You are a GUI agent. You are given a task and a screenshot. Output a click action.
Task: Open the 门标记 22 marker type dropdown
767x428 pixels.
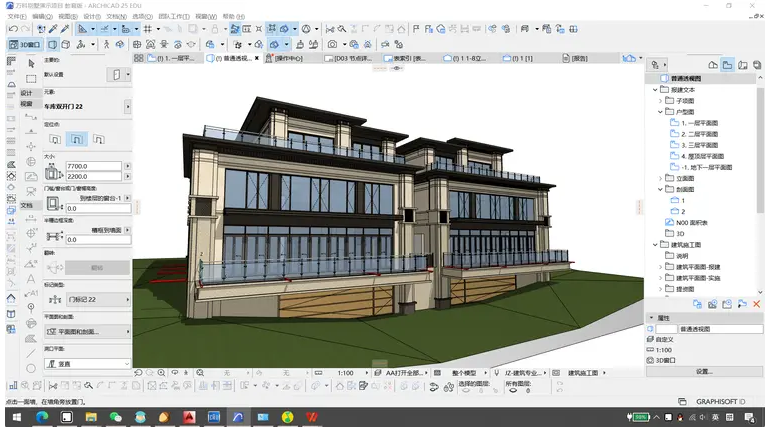pos(97,299)
